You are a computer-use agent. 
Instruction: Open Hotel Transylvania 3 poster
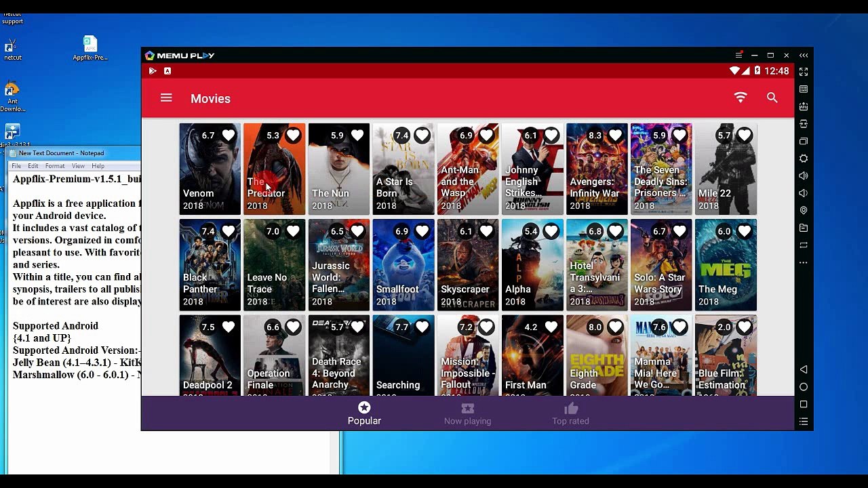[597, 265]
